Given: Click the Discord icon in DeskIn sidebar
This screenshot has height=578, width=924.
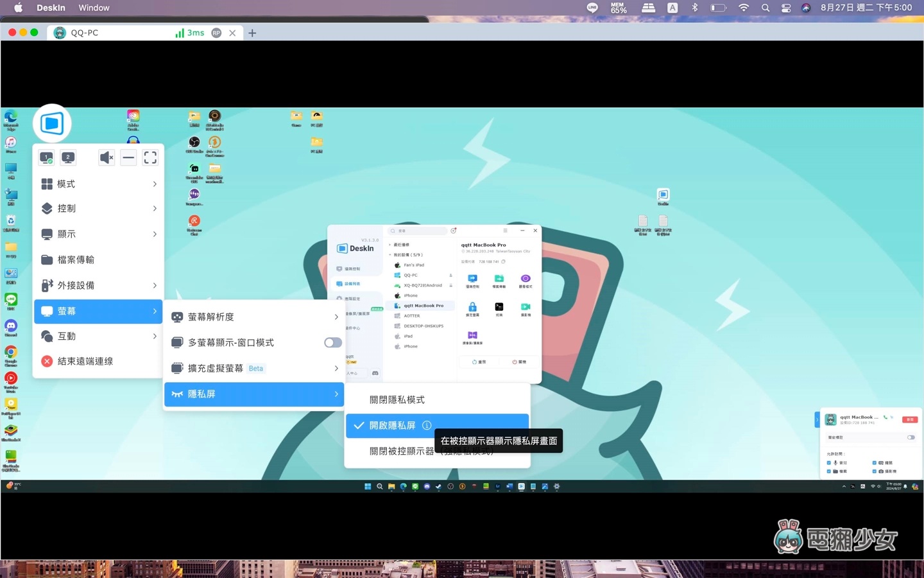Looking at the screenshot, I should pos(375,372).
